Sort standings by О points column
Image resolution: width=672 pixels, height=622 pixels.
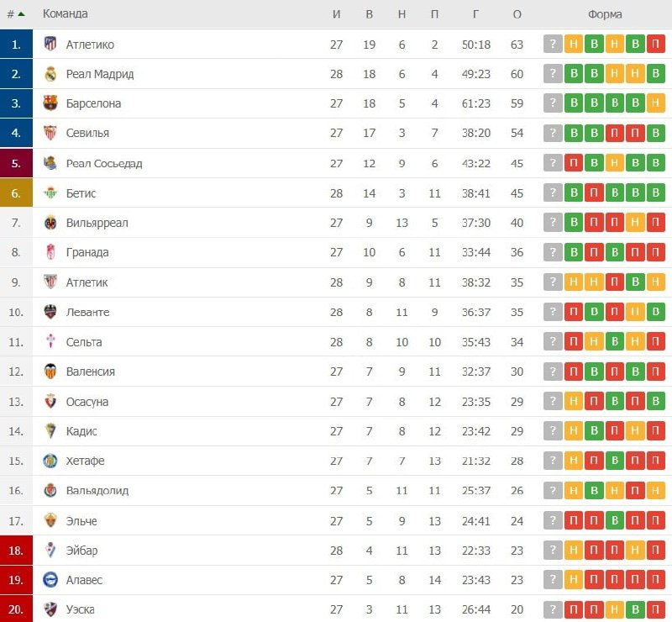(517, 14)
